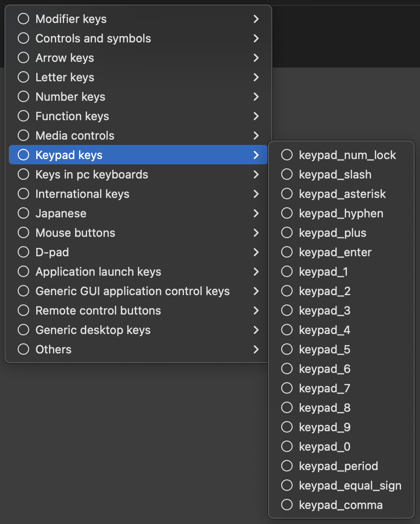
Task: Expand the Japanese submenu chevron
Action: coord(256,213)
